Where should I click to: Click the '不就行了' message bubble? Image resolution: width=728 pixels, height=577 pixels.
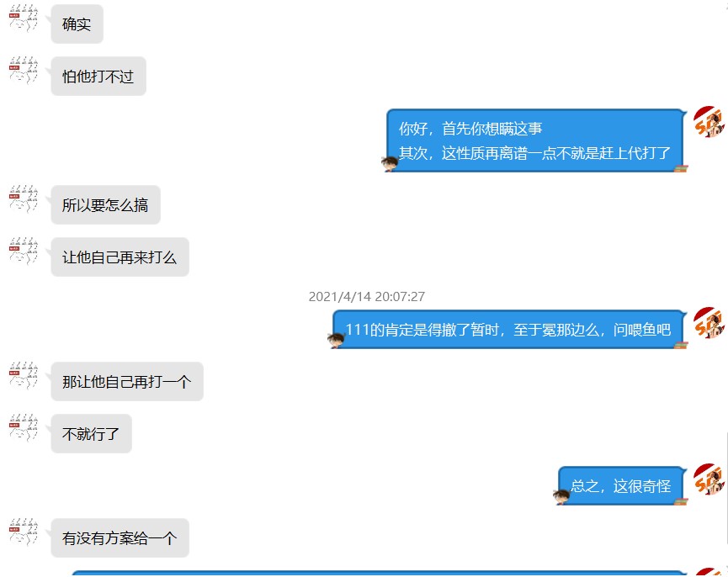pyautogui.click(x=92, y=433)
